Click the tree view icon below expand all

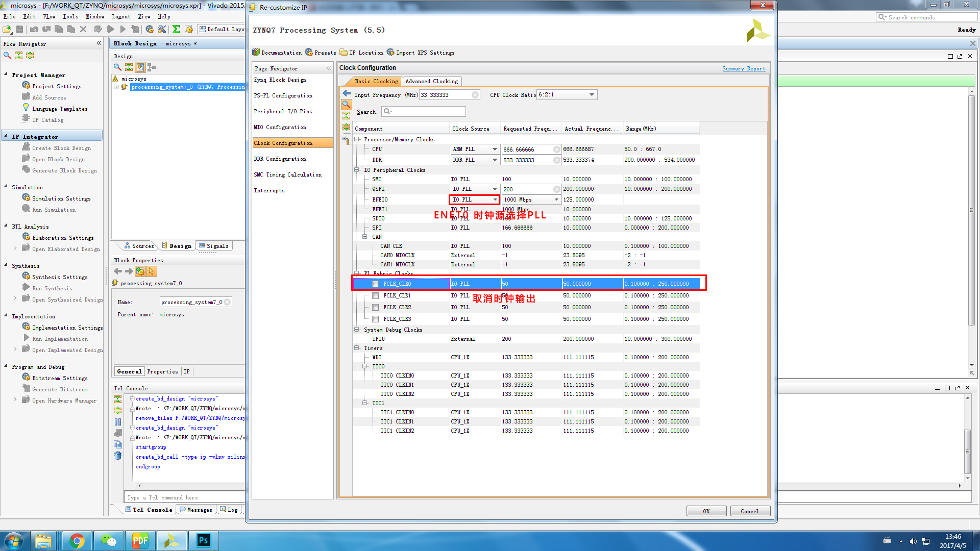coord(347,140)
